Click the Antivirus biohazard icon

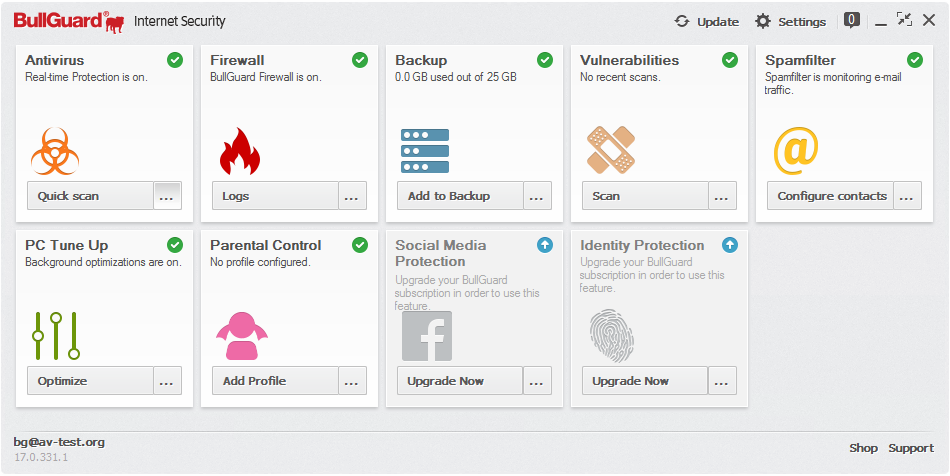55,151
